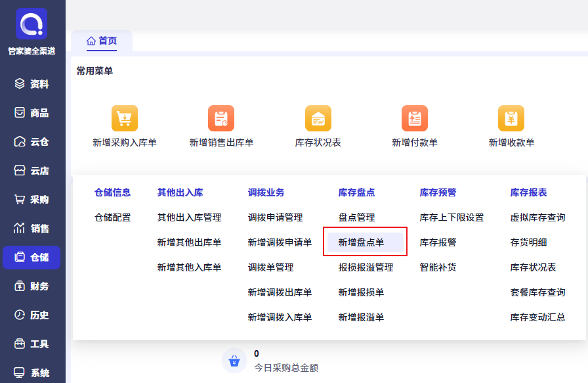Select 新增调拨入库单
The image size is (588, 383).
click(x=280, y=317)
